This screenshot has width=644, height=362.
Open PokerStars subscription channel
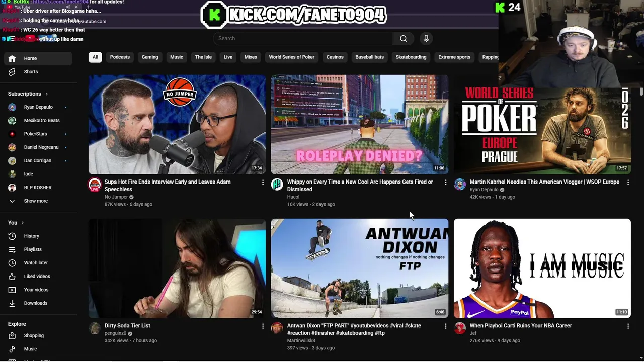(x=38, y=134)
